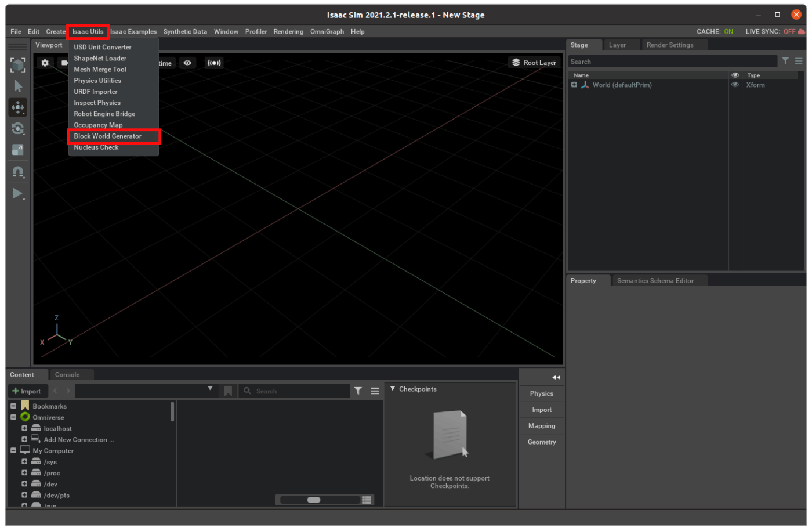Open viewport visibility eye menu
The width and height of the screenshot is (812, 531).
(187, 63)
